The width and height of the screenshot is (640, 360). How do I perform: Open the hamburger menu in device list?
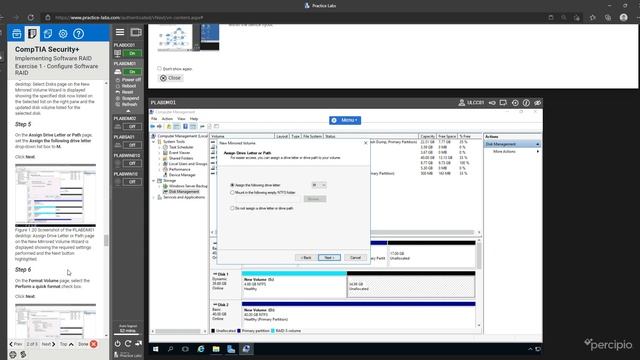(x=120, y=32)
